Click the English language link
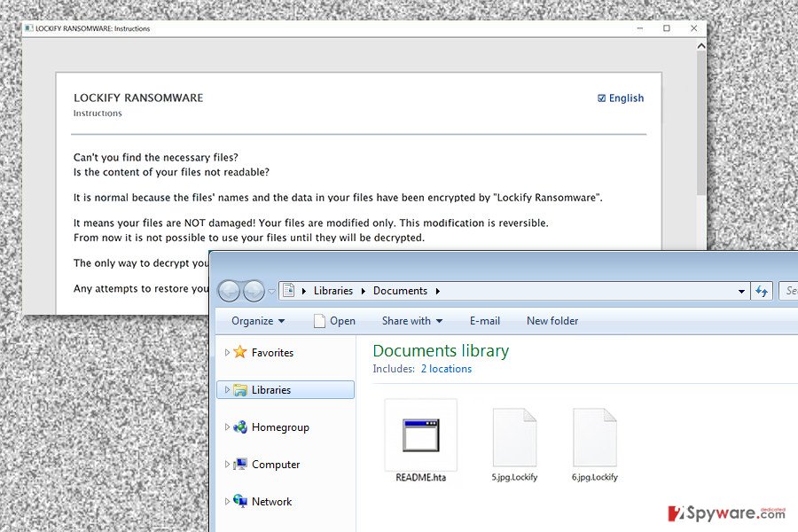Image resolution: width=798 pixels, height=532 pixels. (x=627, y=98)
